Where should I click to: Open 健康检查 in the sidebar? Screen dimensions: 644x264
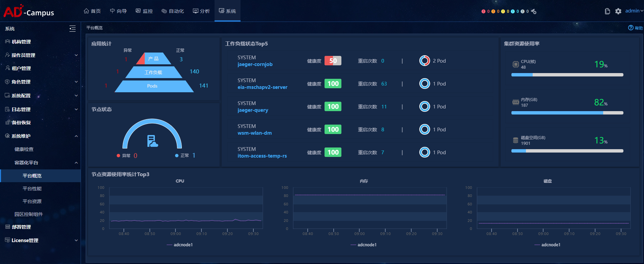[24, 149]
